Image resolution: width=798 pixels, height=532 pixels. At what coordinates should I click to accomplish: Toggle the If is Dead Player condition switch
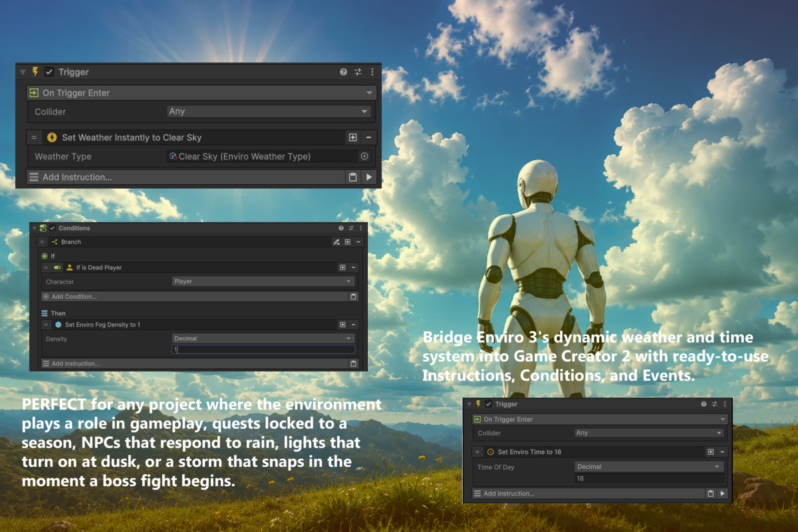[57, 267]
